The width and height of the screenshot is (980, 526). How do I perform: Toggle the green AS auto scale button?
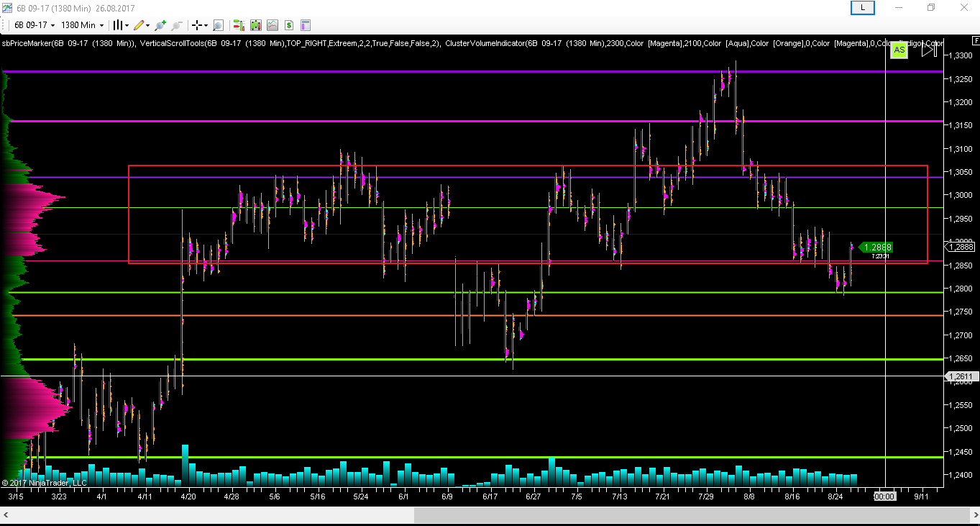coord(899,50)
